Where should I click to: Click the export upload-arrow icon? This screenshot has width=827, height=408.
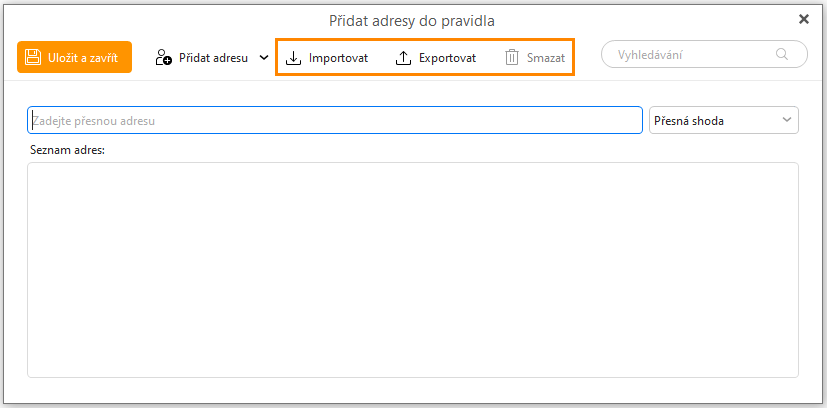coord(403,58)
